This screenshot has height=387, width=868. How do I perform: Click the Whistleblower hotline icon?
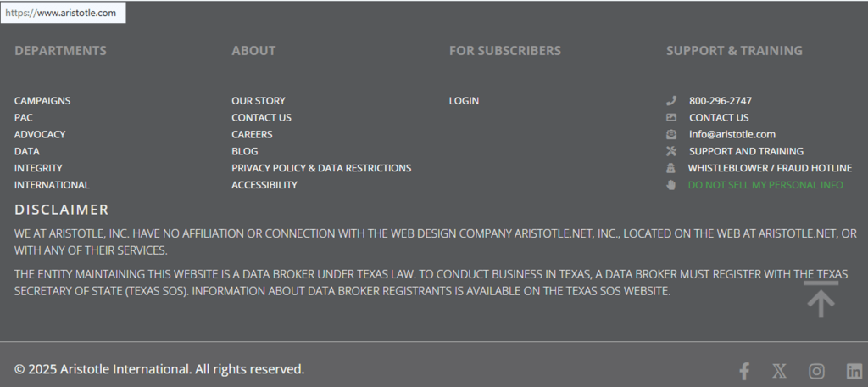click(671, 168)
